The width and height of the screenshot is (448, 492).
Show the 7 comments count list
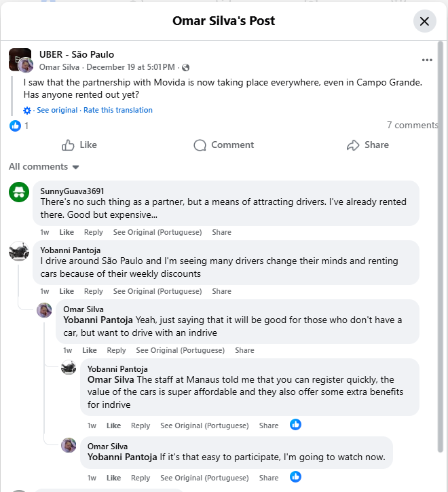coord(412,125)
